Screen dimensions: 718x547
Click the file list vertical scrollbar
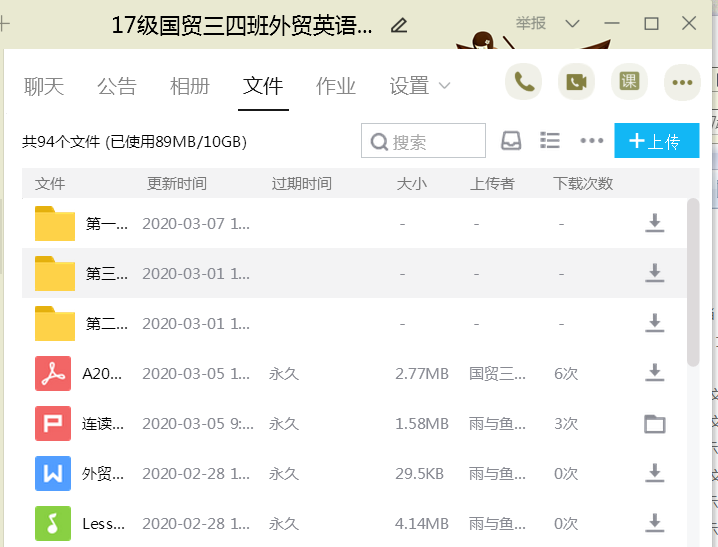point(693,280)
